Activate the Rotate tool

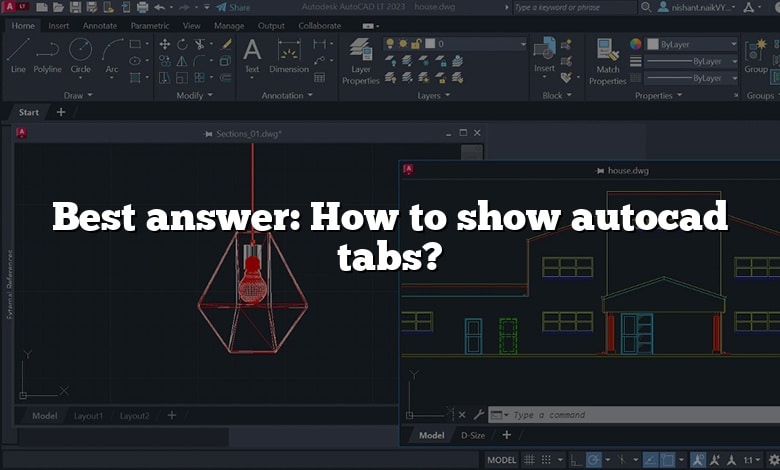(x=182, y=44)
